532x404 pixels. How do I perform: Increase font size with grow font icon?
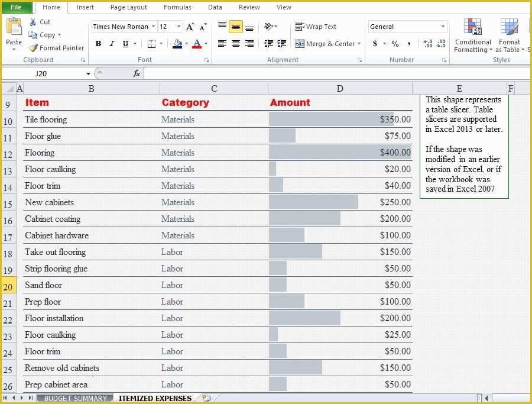point(190,27)
